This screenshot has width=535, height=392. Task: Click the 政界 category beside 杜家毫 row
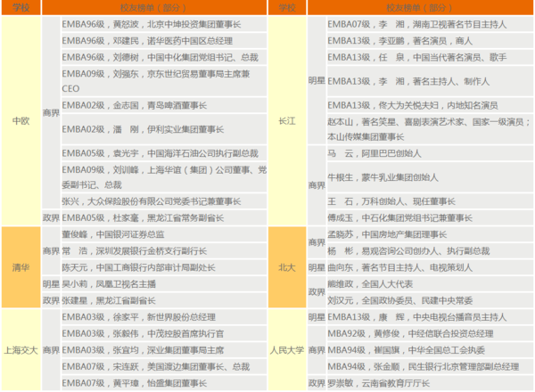coord(51,217)
